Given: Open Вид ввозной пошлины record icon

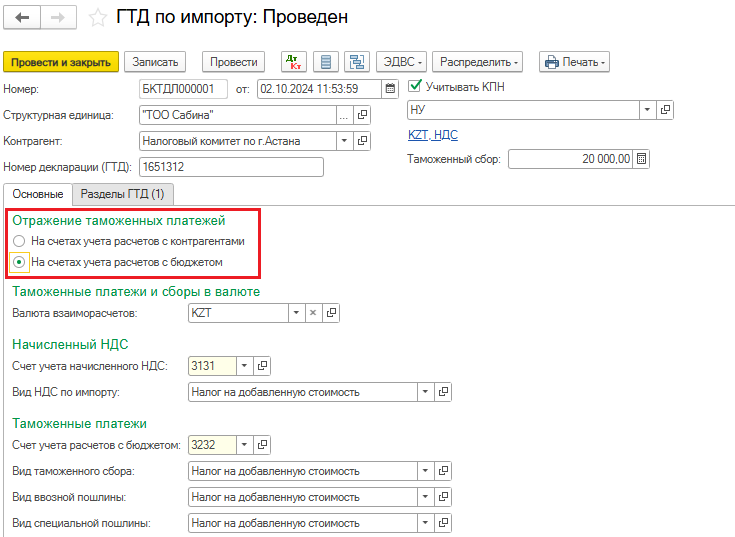Looking at the screenshot, I should pos(443,497).
